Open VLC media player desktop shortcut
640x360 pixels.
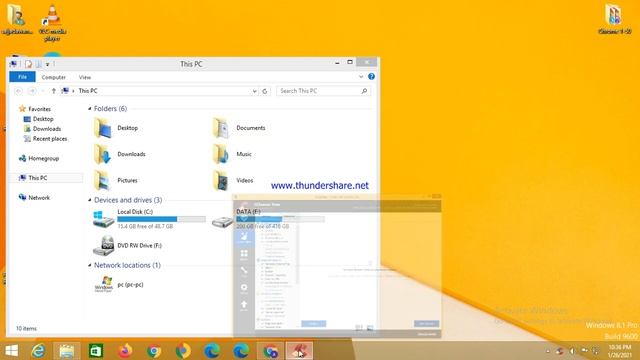tap(52, 22)
